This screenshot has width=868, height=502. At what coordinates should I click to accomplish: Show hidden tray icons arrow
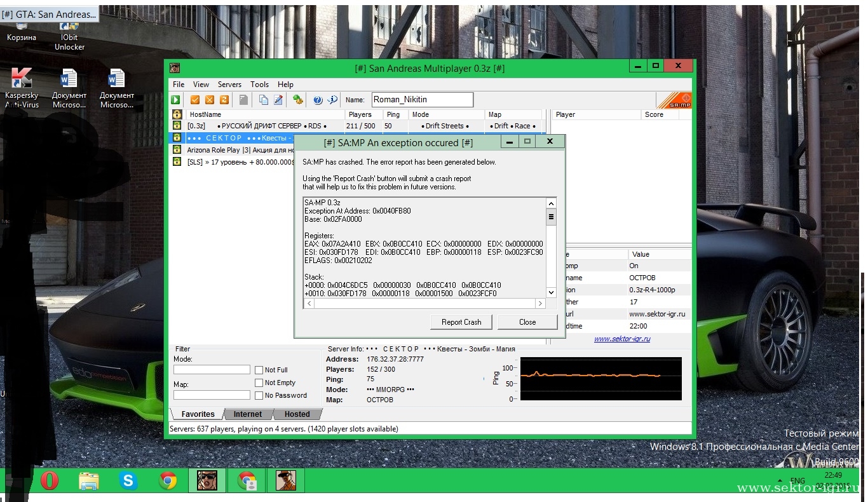(780, 481)
